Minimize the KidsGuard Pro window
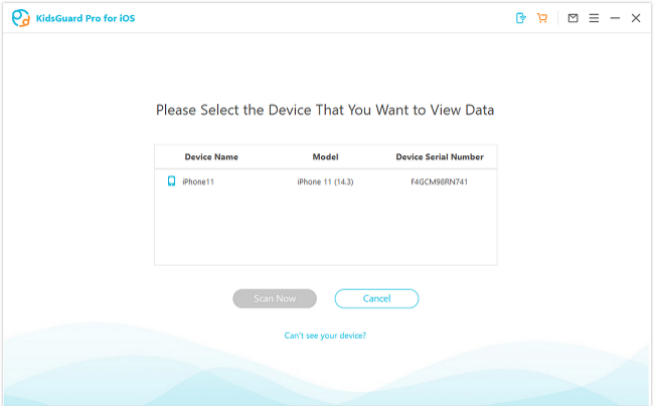This screenshot has width=656, height=408. (615, 18)
